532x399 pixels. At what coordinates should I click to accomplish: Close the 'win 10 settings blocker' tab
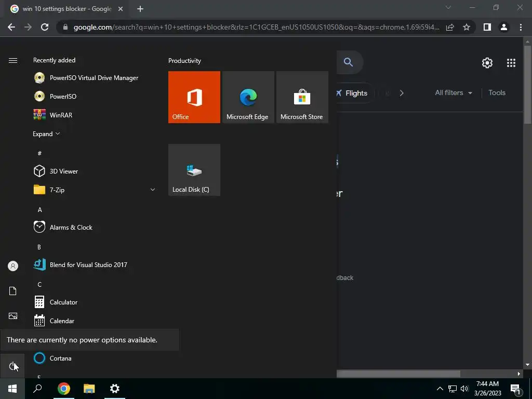121,9
